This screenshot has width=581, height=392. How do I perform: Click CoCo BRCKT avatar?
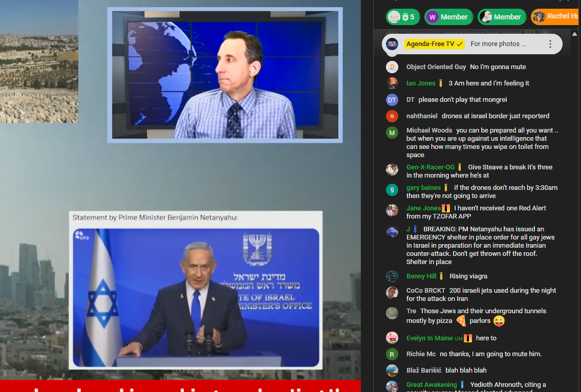click(392, 293)
